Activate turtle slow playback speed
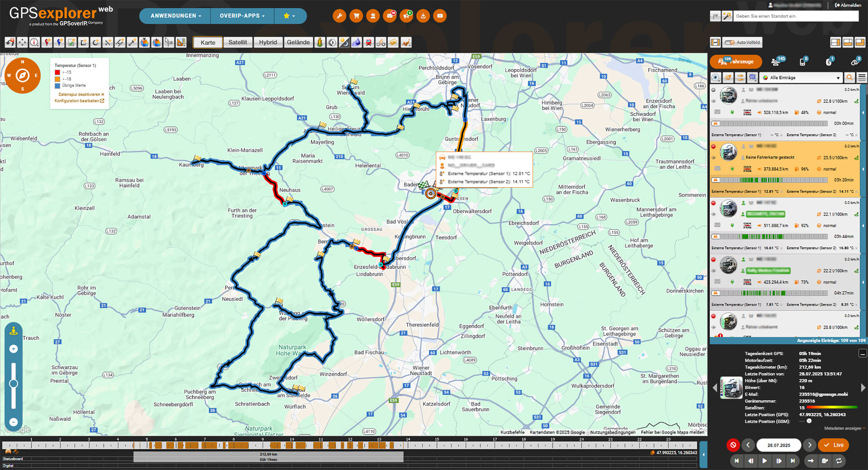This screenshot has width=868, height=470. [x=825, y=461]
